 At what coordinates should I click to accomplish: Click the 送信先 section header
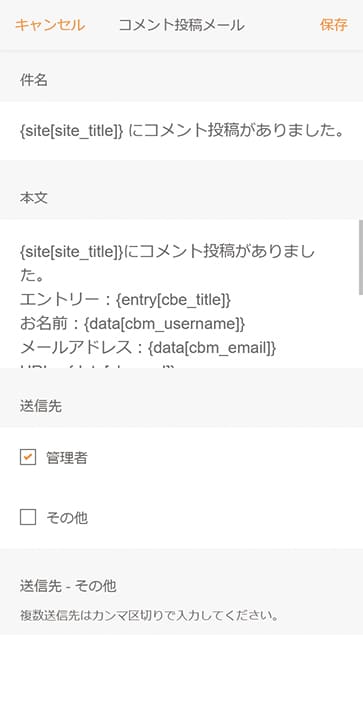click(41, 406)
